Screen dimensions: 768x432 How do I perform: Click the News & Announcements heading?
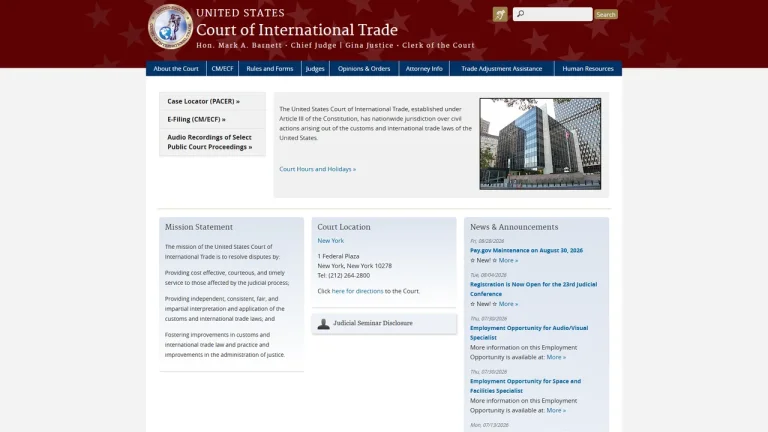(x=514, y=227)
